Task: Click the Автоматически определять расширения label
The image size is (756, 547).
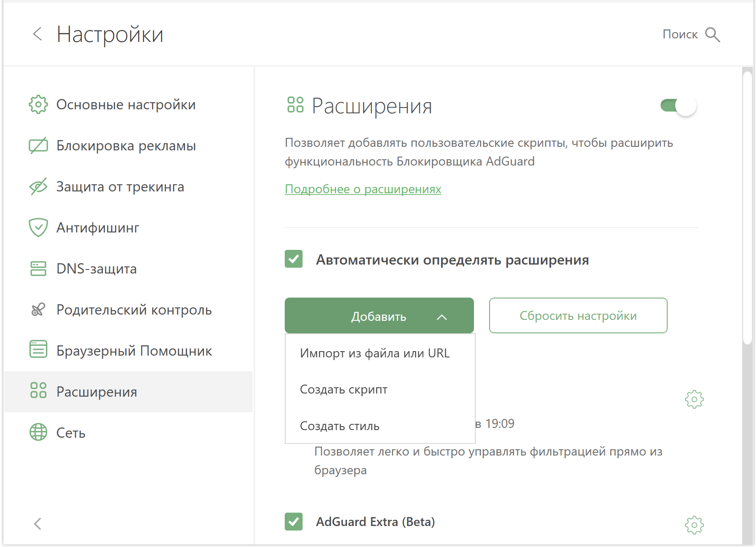Action: coord(452,260)
